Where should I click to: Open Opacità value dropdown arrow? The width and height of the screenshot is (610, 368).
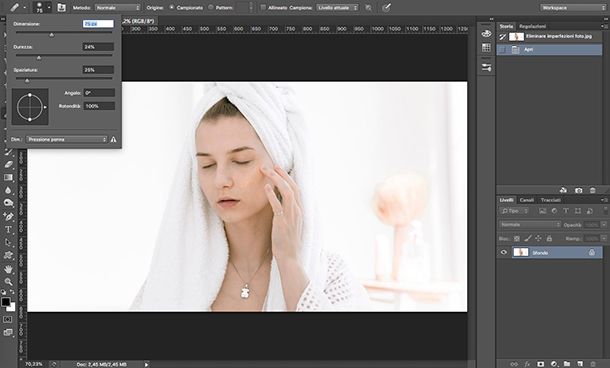(604, 224)
